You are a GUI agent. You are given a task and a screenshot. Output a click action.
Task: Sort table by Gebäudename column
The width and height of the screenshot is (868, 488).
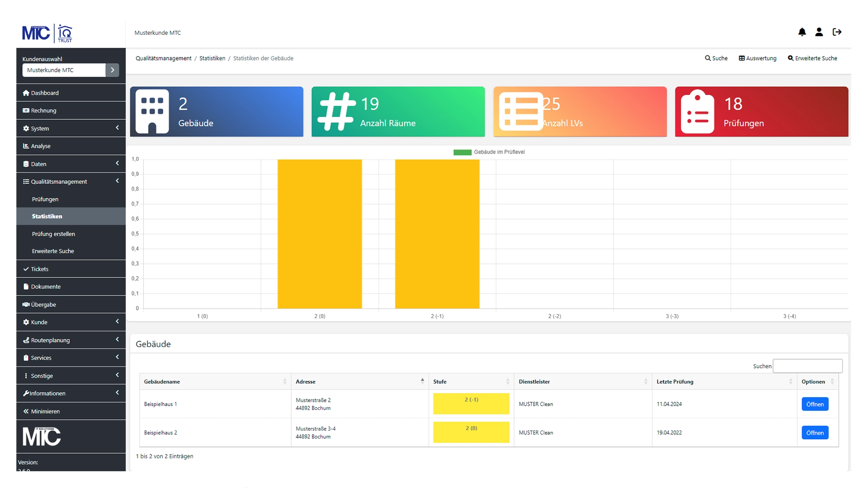click(215, 382)
